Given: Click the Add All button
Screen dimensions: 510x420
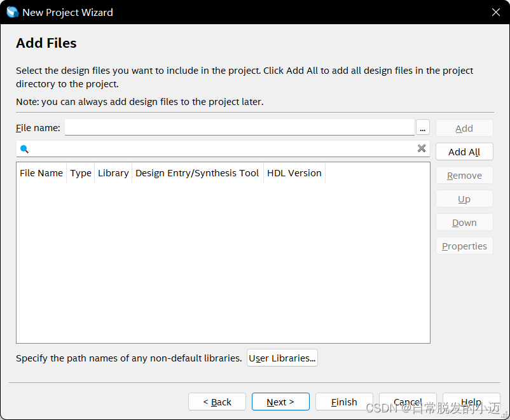Looking at the screenshot, I should (x=464, y=151).
